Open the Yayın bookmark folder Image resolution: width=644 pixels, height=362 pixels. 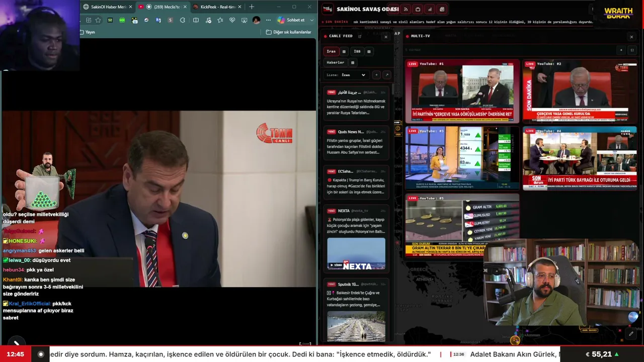(88, 32)
